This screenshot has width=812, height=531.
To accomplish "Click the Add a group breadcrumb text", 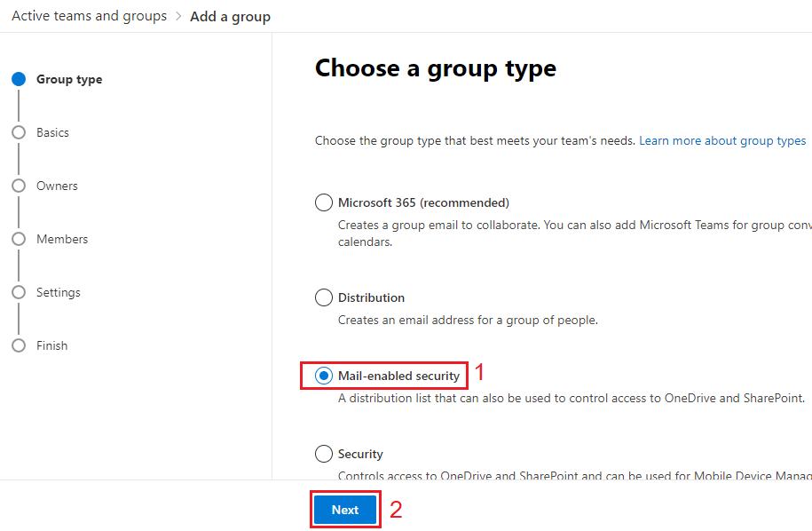I will tap(230, 17).
